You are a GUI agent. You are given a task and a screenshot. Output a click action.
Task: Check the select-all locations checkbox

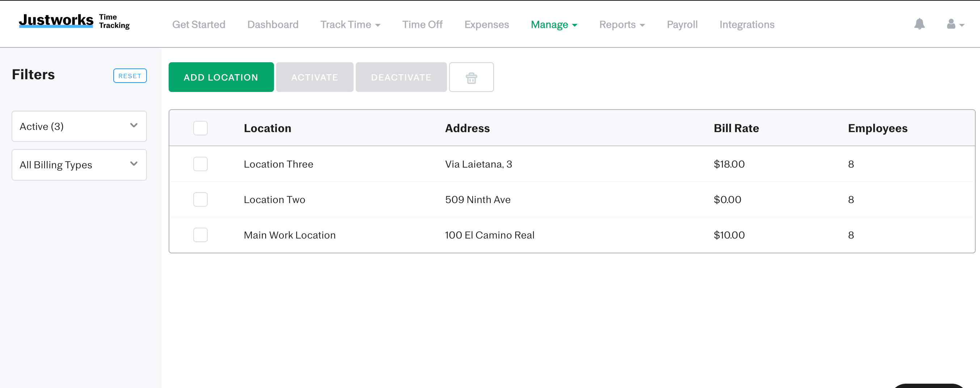coord(200,128)
